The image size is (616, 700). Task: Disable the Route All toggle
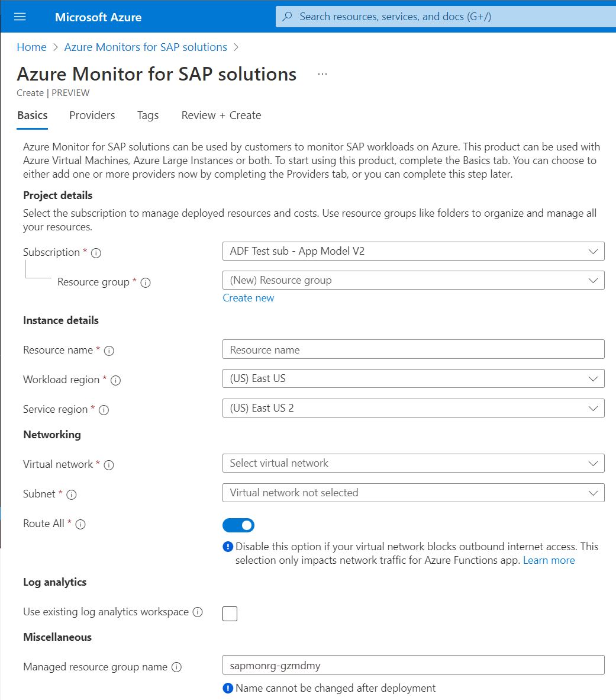pos(238,525)
